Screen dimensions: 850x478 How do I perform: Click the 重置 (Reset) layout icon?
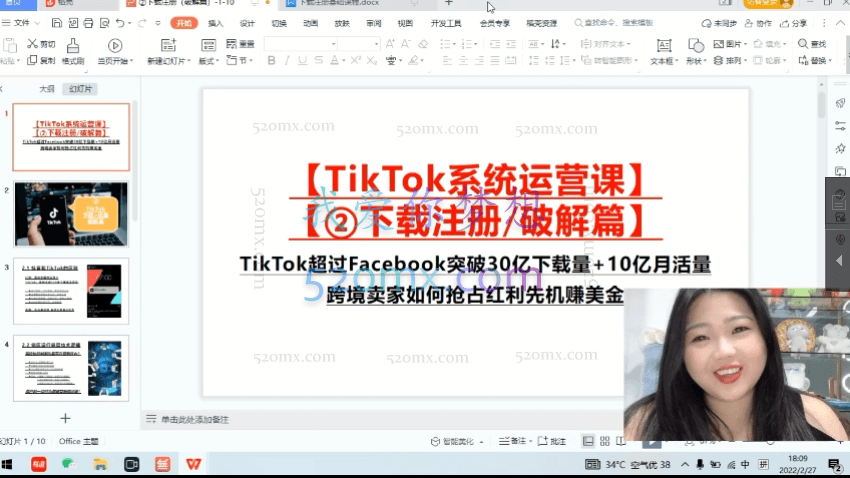231,44
